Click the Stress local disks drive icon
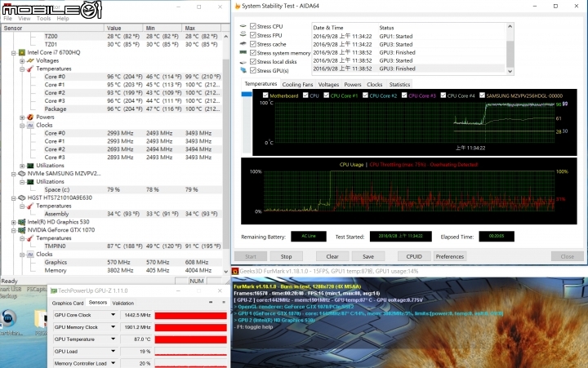The image size is (588, 368). (x=243, y=62)
